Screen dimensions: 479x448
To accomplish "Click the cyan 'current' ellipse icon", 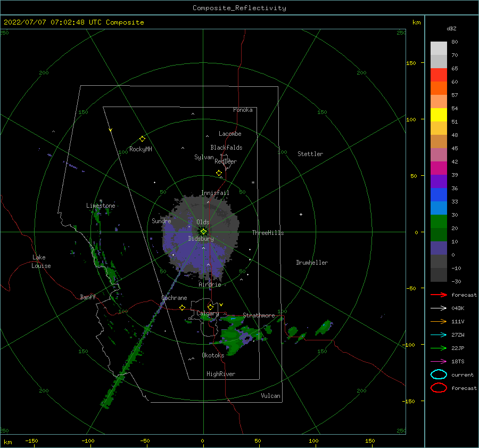I will [439, 374].
